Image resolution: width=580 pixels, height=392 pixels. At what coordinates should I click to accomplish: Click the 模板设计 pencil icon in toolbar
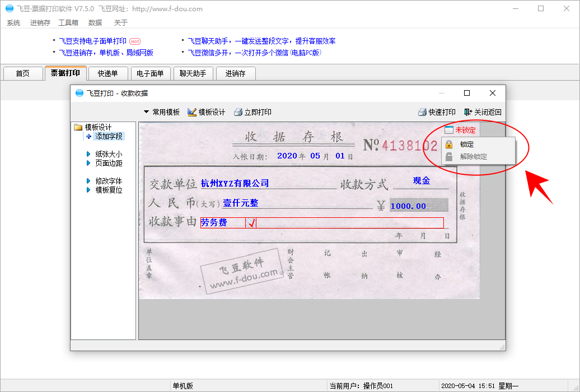[191, 112]
